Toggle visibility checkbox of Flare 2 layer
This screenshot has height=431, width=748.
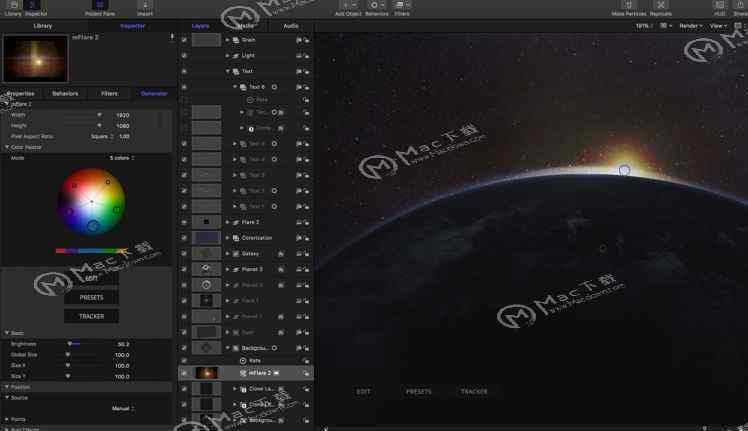point(184,222)
